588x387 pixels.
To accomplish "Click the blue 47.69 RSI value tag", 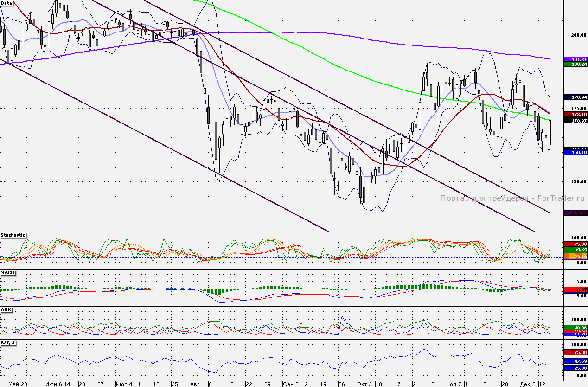I will 575,361.
